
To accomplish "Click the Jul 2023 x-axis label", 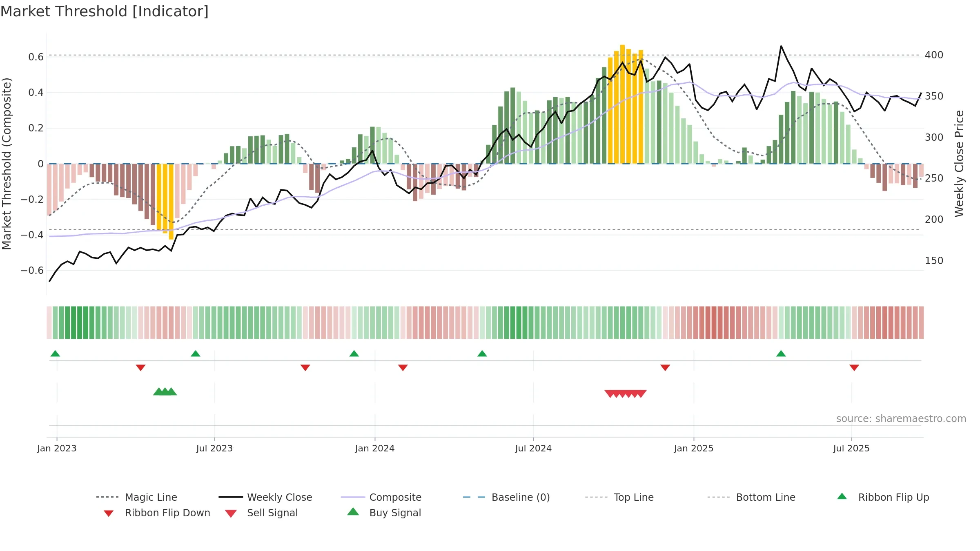I will 214,448.
